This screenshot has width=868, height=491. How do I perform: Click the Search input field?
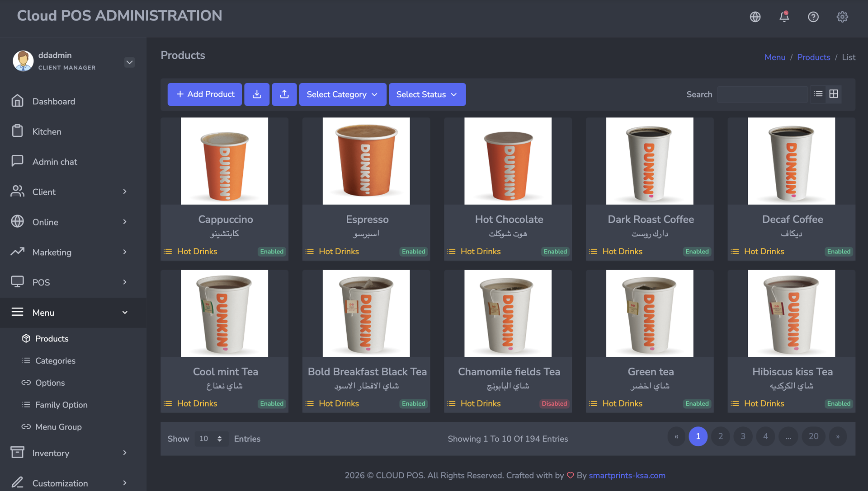point(762,94)
